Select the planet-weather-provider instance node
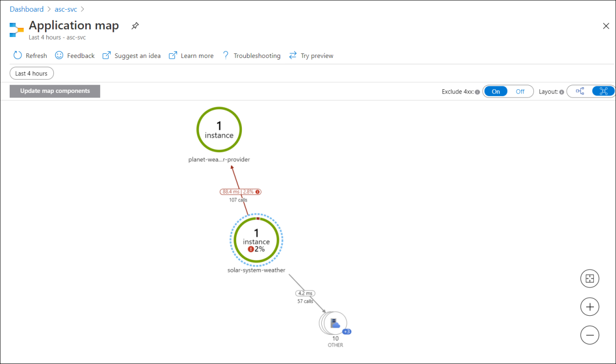 (219, 129)
